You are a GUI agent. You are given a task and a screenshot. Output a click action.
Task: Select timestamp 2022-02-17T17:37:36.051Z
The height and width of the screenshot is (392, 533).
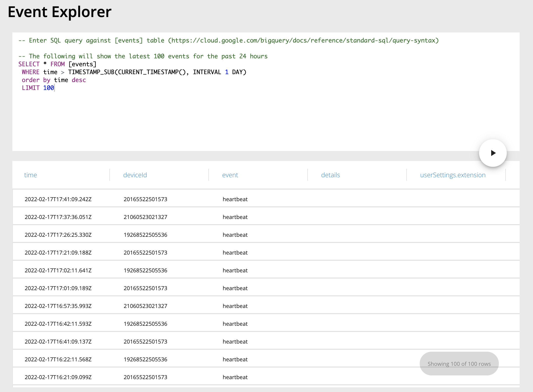[58, 217]
